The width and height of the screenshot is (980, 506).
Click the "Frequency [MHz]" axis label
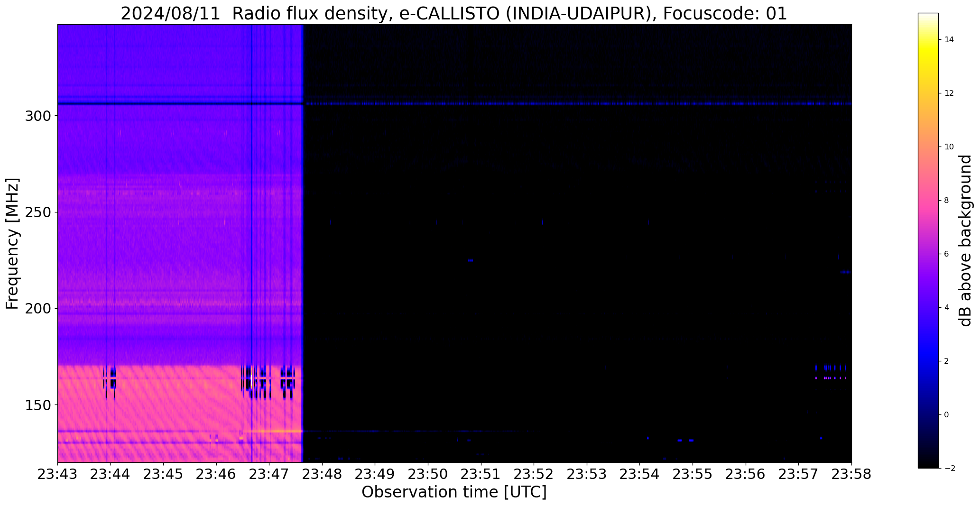pos(13,244)
